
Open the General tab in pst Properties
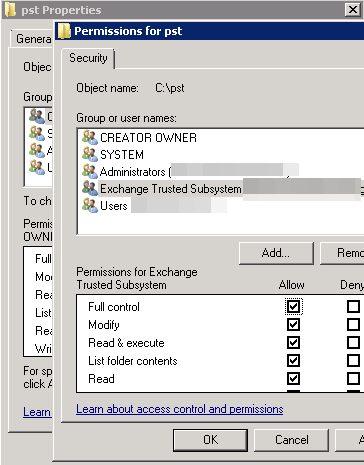tap(33, 39)
